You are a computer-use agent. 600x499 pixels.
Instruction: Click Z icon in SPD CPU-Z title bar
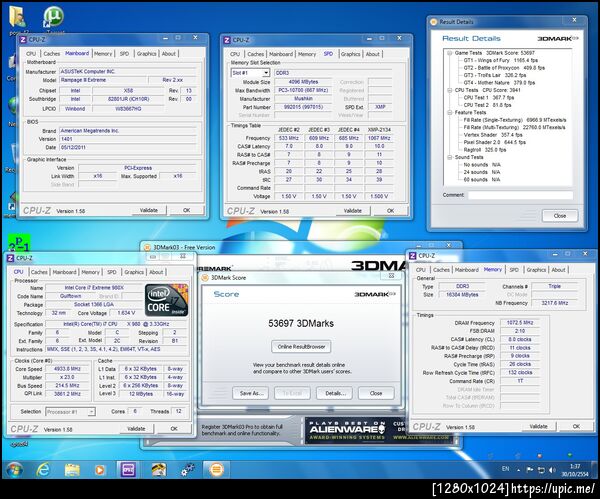[227, 40]
